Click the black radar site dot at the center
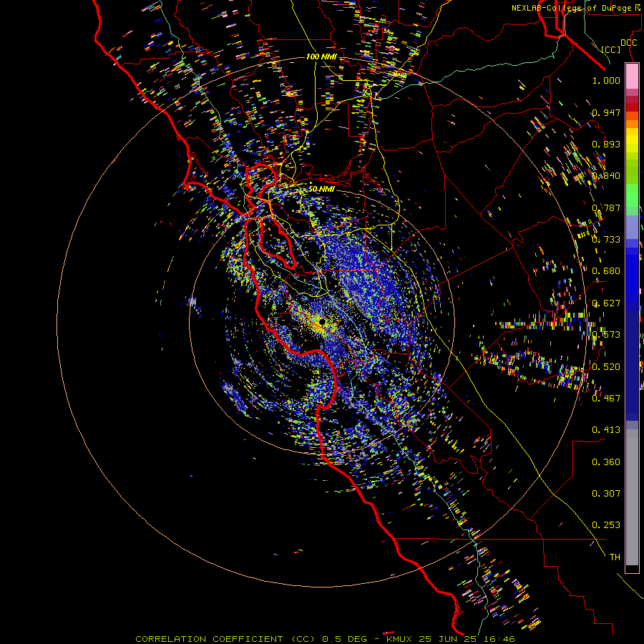 click(x=322, y=321)
